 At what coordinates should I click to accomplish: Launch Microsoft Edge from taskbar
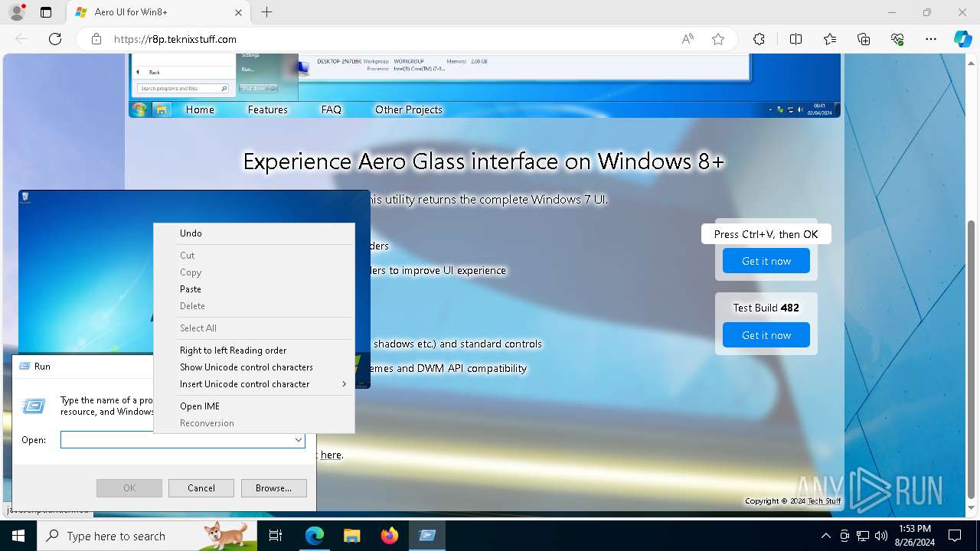point(314,536)
